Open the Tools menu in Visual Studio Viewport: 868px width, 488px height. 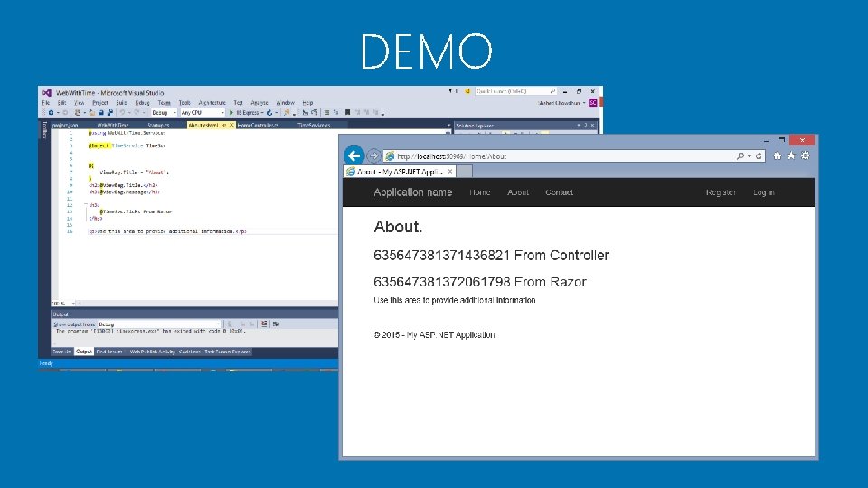coord(184,103)
